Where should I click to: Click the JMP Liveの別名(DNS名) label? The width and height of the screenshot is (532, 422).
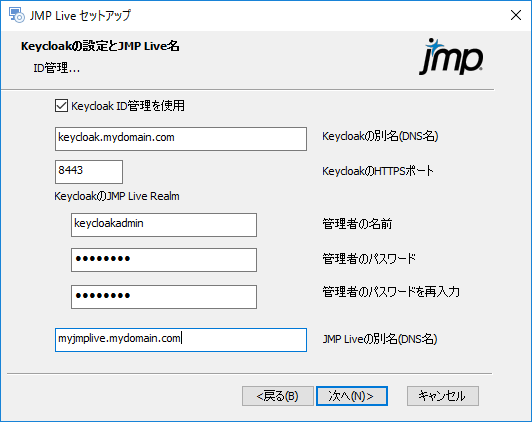tap(380, 339)
